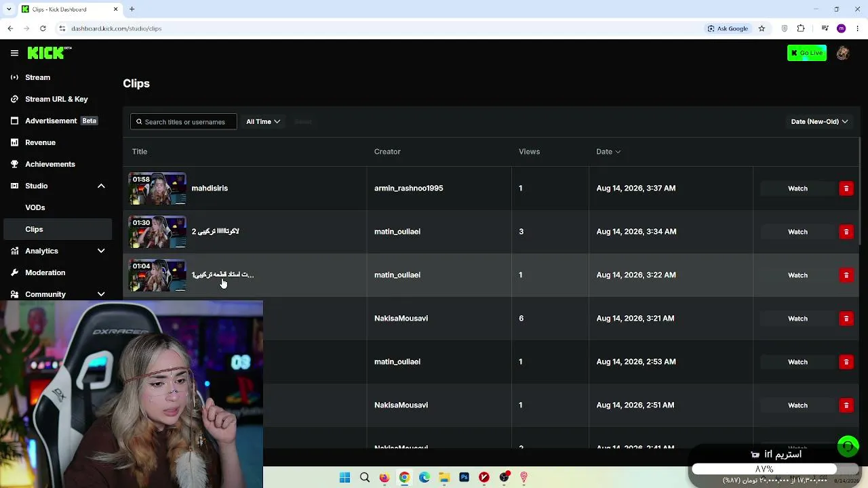Bookmark this page with the star icon
The height and width of the screenshot is (488, 868).
762,28
